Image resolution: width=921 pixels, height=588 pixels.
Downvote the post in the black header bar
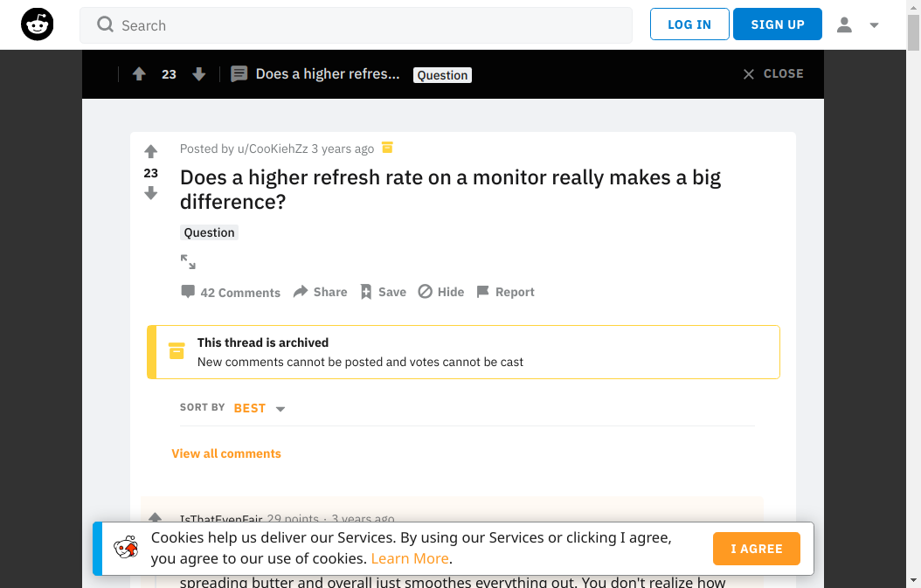[x=199, y=74]
